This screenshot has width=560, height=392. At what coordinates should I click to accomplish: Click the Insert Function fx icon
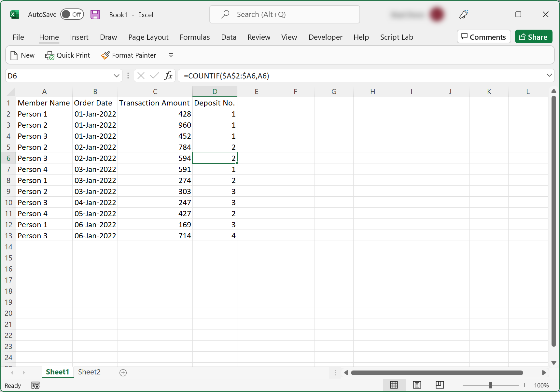pyautogui.click(x=168, y=76)
